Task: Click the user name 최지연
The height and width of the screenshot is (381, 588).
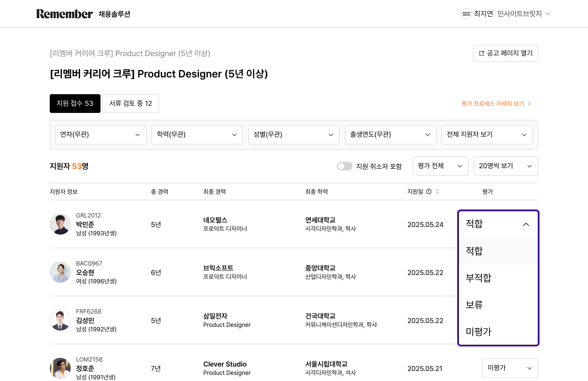Action: coord(484,14)
